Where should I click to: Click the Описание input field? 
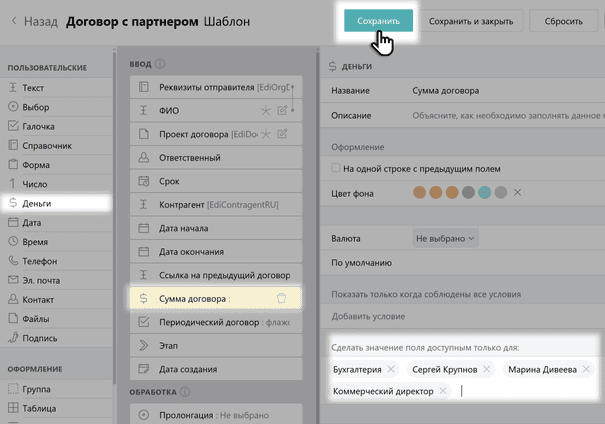(x=505, y=115)
